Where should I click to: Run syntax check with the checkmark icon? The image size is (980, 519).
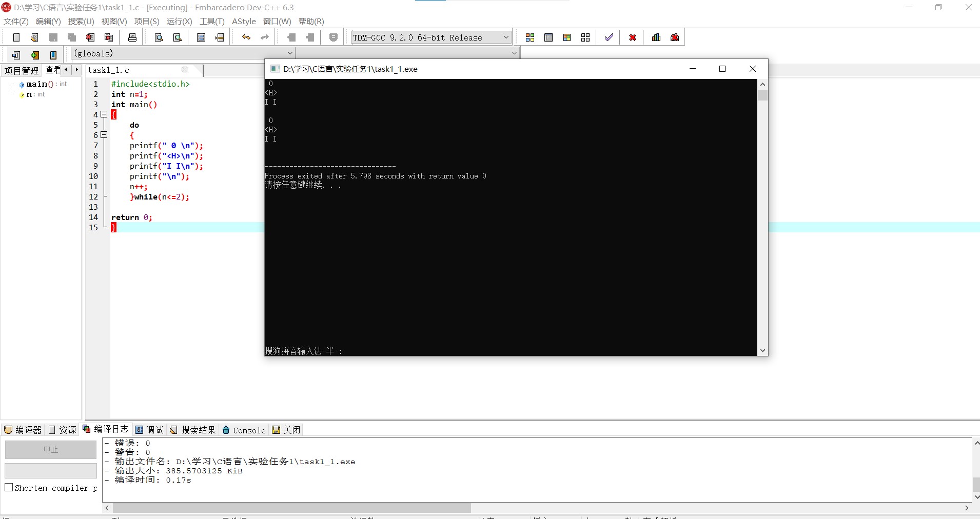609,37
